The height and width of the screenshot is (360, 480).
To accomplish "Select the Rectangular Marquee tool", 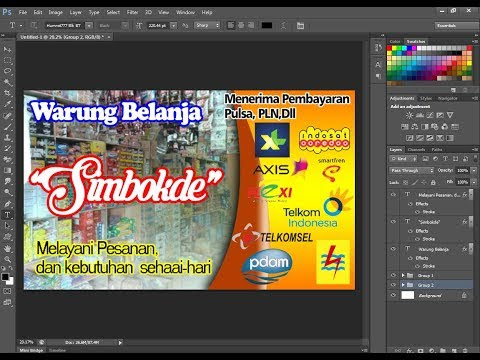I will pyautogui.click(x=7, y=60).
